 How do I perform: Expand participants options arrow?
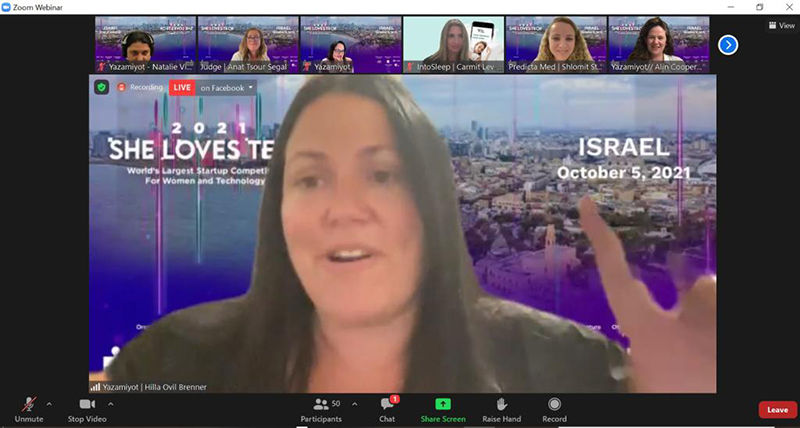coord(355,404)
